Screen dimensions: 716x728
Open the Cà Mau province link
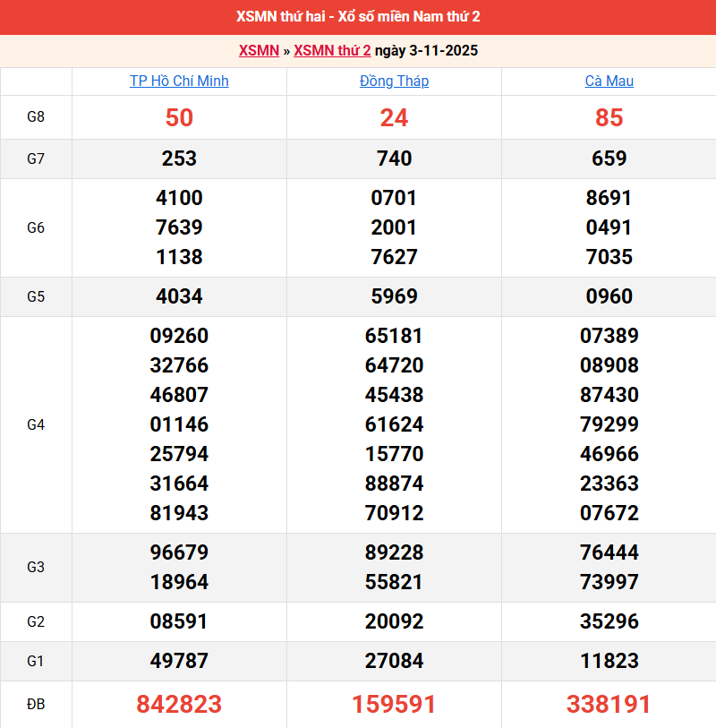609,81
